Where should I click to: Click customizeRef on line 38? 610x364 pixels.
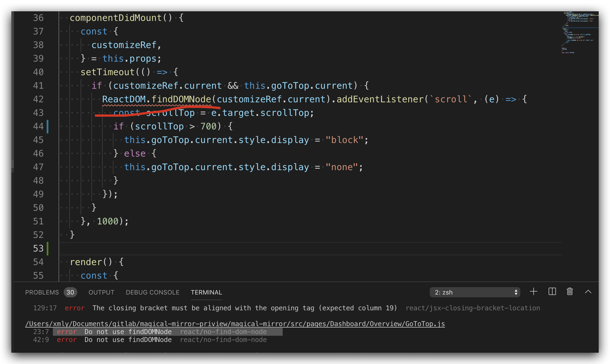tap(124, 45)
